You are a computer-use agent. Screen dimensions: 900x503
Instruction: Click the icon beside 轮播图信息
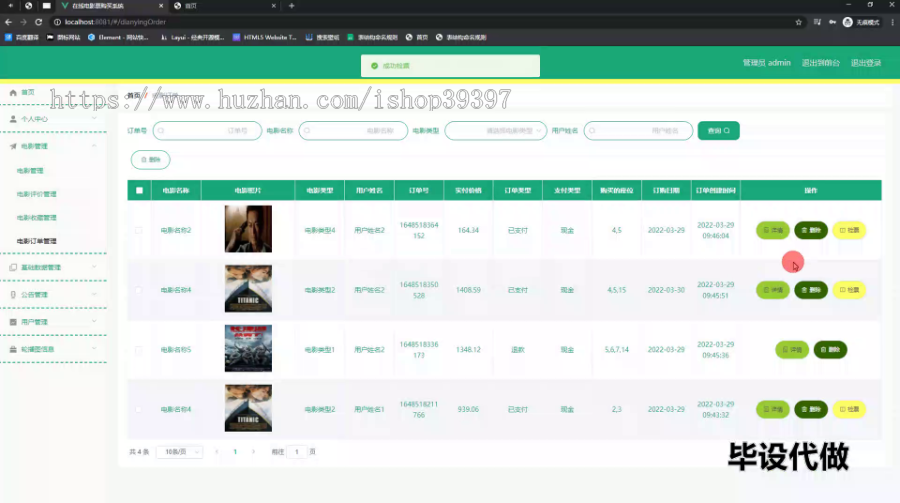13,349
